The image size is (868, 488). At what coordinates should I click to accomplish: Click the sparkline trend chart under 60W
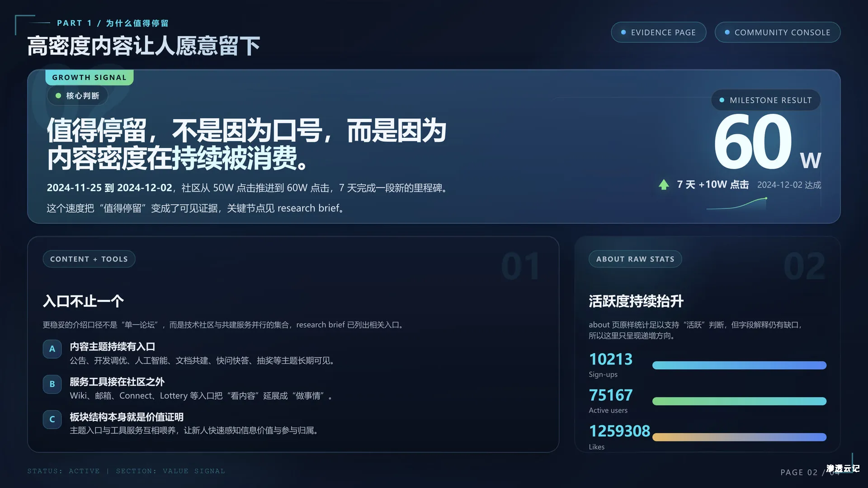(x=737, y=204)
